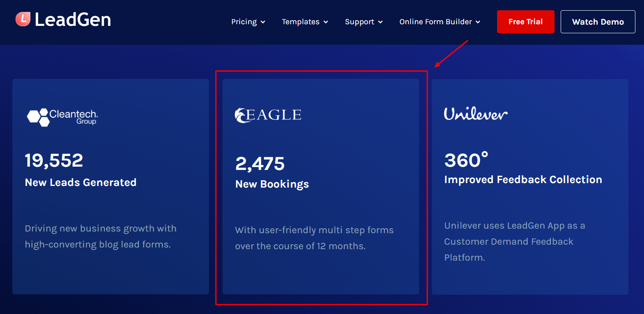This screenshot has width=644, height=314.
Task: Open the Online Form Builder menu
Action: 435,22
